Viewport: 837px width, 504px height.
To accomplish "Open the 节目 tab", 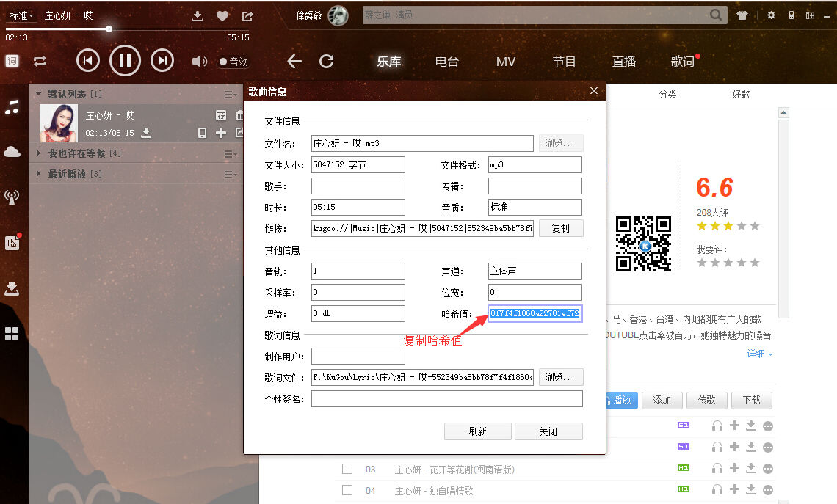I will click(x=564, y=62).
